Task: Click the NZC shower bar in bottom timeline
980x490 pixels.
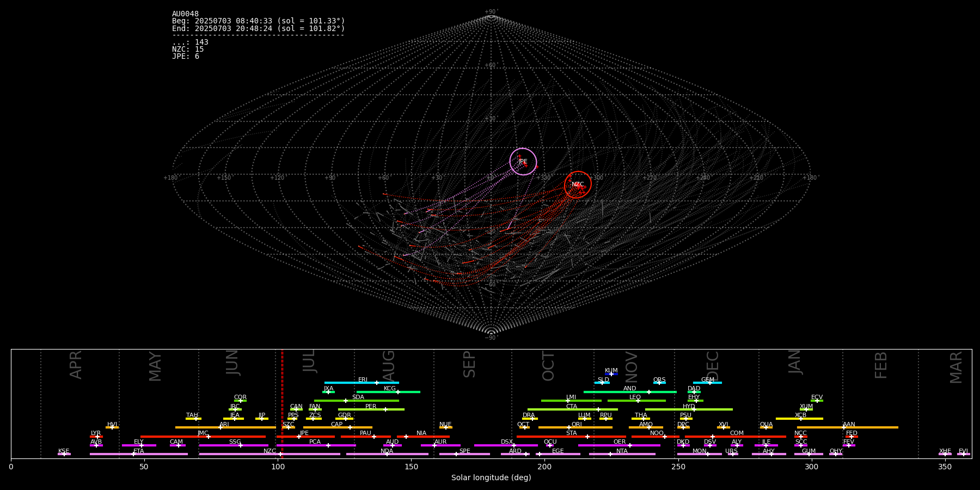Action: (269, 454)
